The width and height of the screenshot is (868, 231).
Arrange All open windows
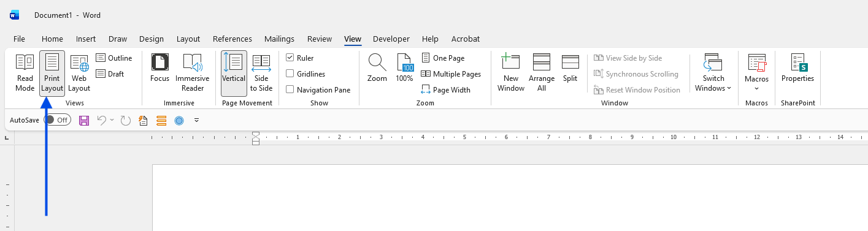542,73
